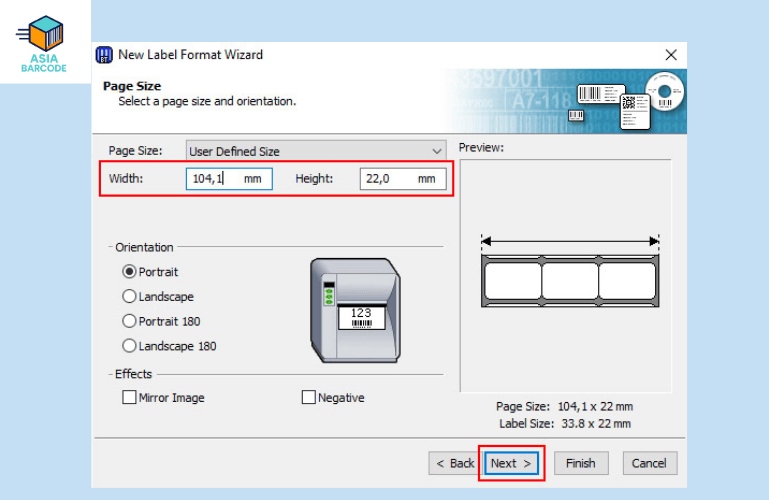Choose Landscape 180 orientation
This screenshot has width=769, height=500.
coord(129,346)
